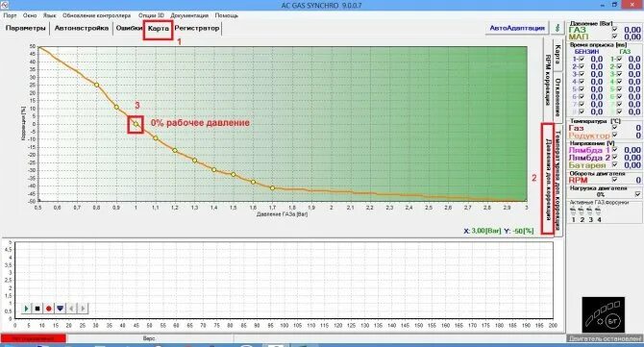Image resolution: width=644 pixels, height=347 pixels.
Task: Click the green icon beside АвтоАдаптация
Action: pyautogui.click(x=557, y=28)
